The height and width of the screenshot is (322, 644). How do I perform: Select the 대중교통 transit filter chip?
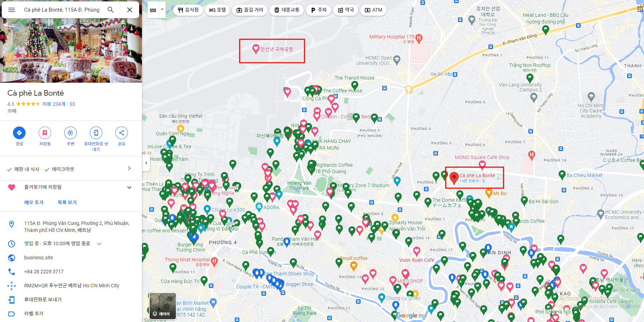pos(287,10)
